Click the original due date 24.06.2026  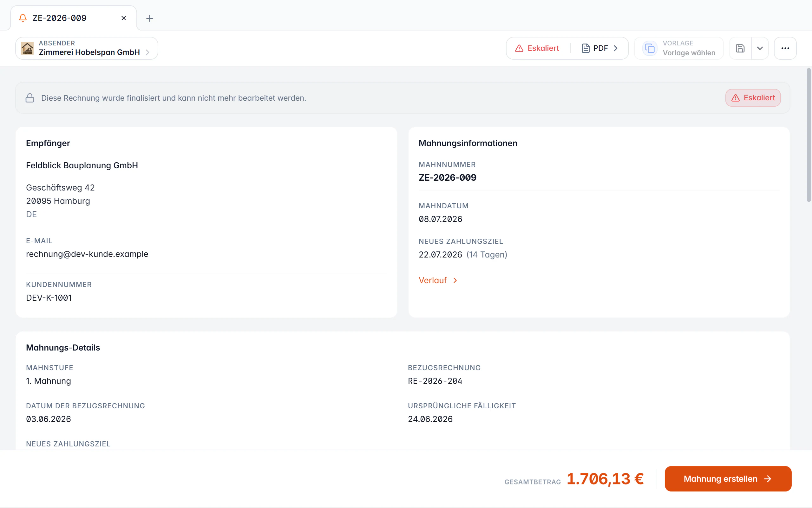point(430,419)
